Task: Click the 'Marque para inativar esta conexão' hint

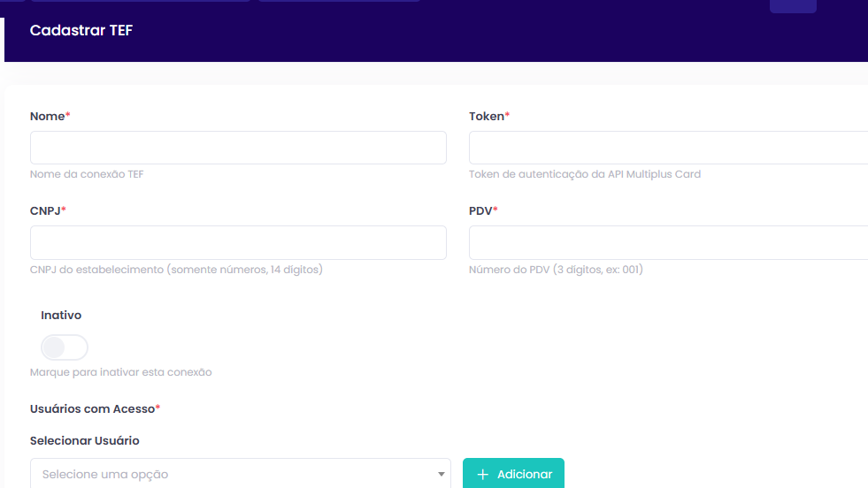Action: point(121,372)
